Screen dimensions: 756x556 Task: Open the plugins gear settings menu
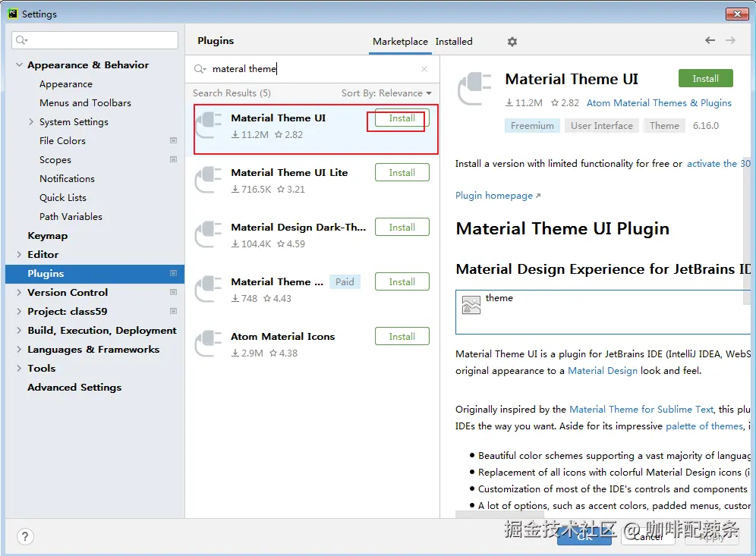point(512,42)
